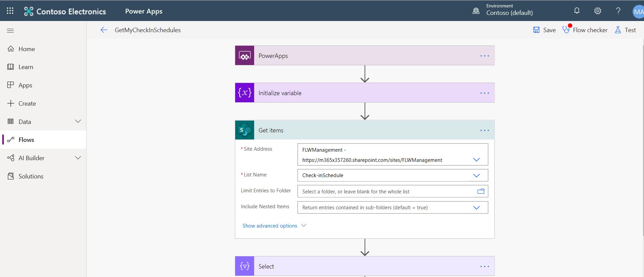Open the MA account avatar
This screenshot has width=644, height=277.
(x=638, y=12)
